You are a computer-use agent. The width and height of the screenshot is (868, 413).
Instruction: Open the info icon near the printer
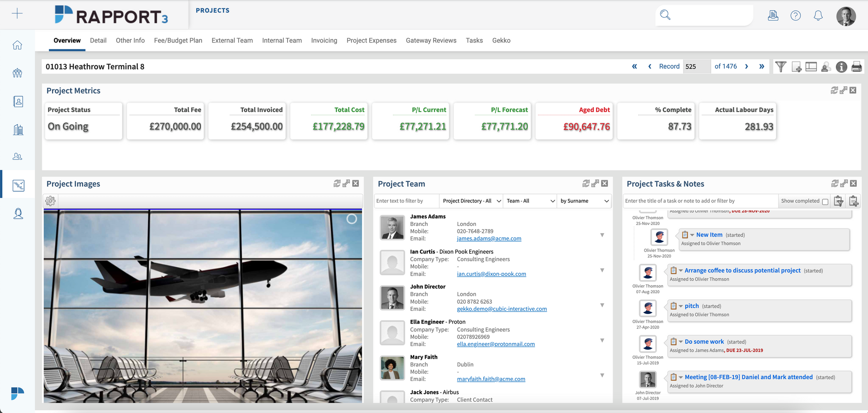pos(841,66)
